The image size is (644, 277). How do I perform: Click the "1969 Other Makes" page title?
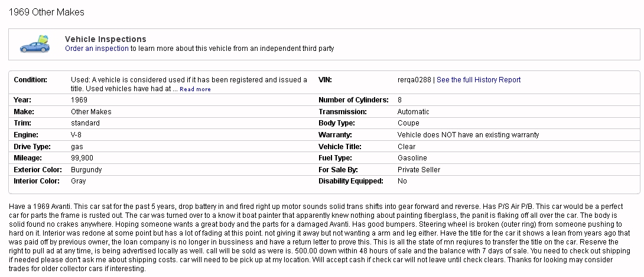[47, 12]
